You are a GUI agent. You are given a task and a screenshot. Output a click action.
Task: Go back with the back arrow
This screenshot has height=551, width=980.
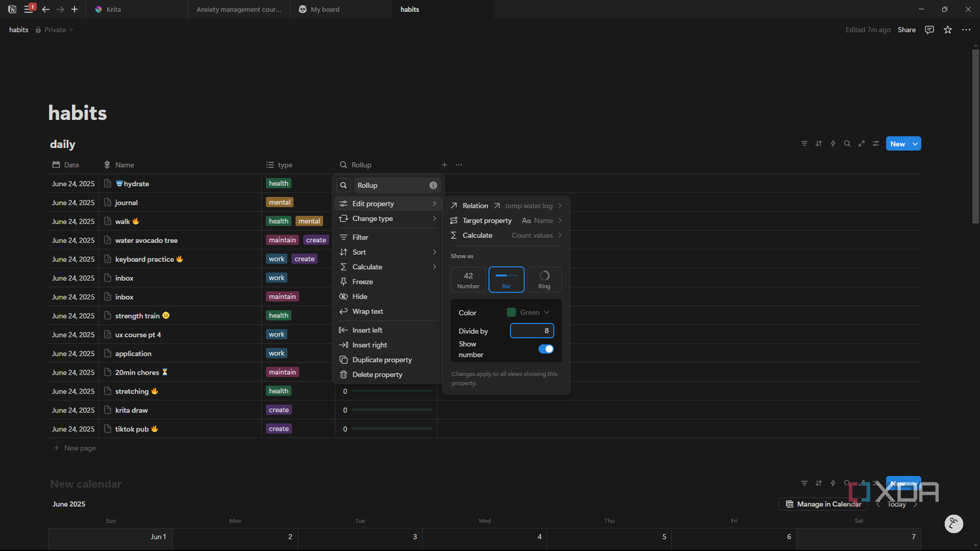point(46,9)
